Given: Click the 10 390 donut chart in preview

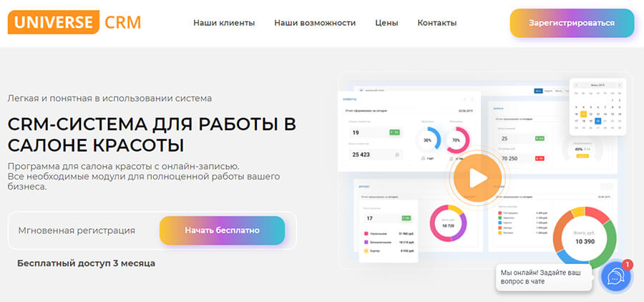Looking at the screenshot, I should point(585,238).
